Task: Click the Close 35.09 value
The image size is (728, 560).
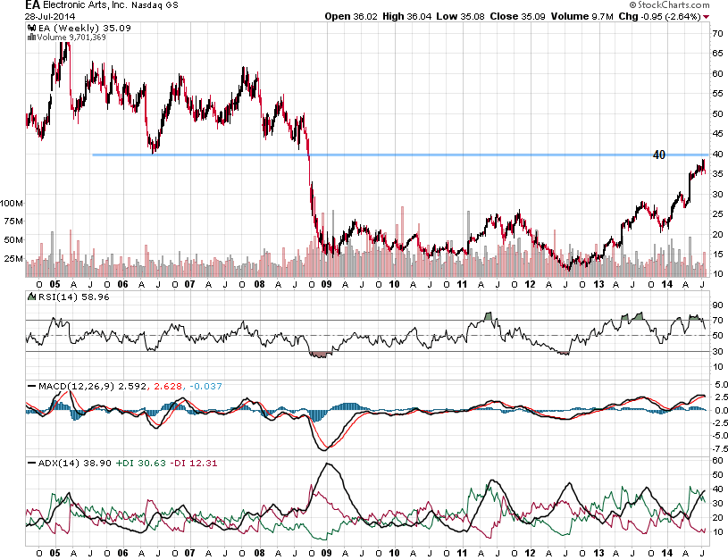Action: [518, 16]
